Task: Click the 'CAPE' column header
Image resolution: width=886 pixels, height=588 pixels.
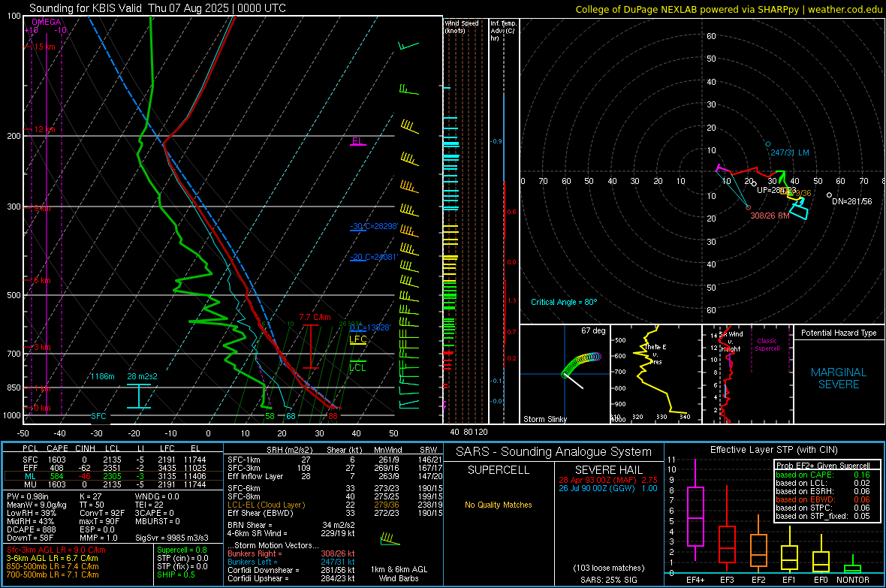Action: pos(57,449)
